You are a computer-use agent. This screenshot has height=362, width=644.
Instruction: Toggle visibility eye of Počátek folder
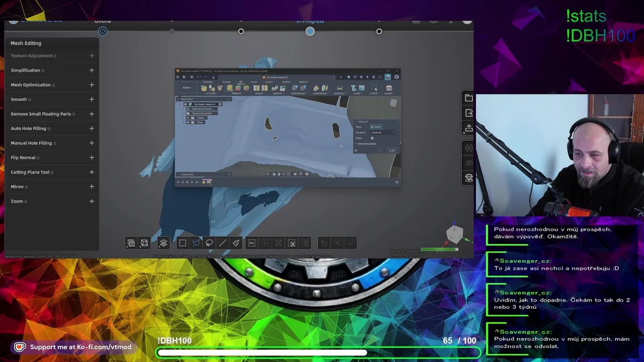tap(188, 118)
